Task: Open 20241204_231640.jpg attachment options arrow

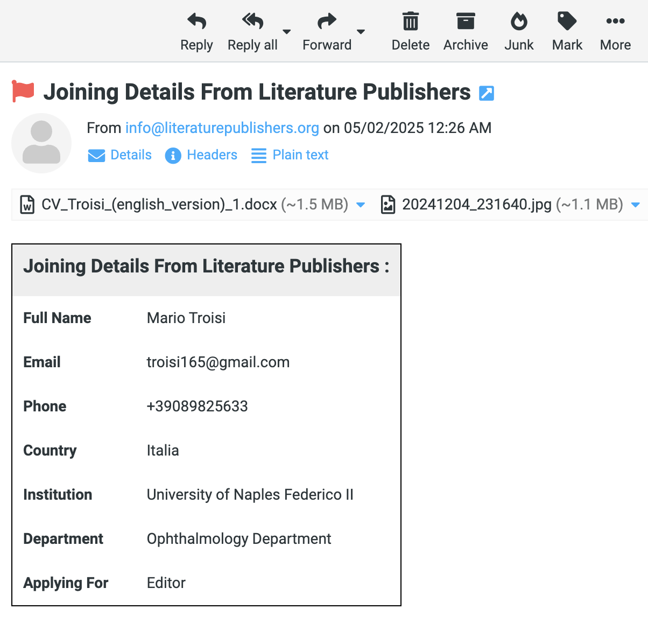Action: click(x=635, y=205)
